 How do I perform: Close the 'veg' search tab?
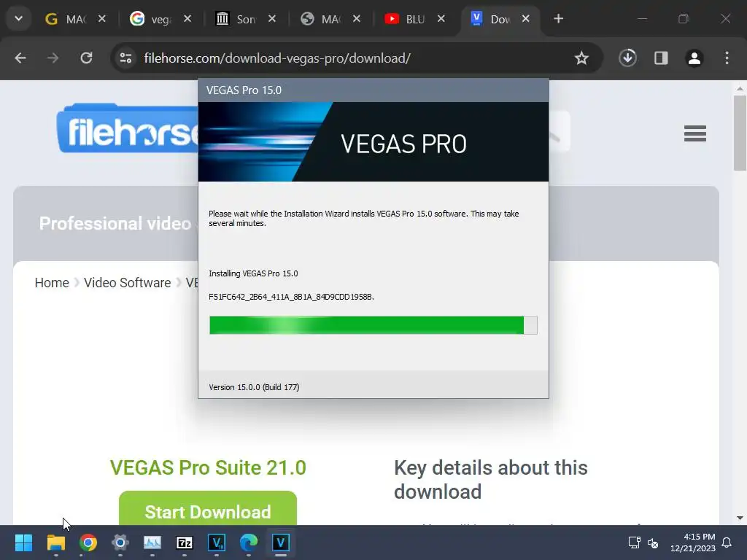(187, 19)
